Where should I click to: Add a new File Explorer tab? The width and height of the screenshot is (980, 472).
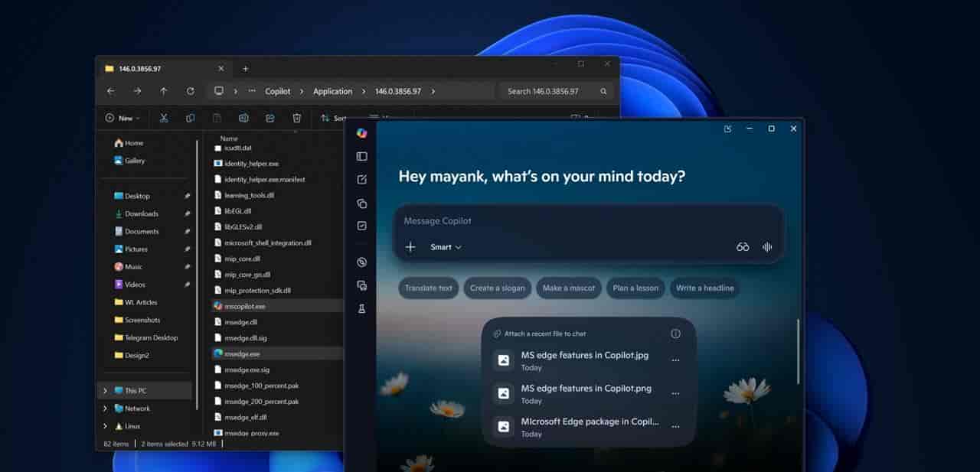coord(245,68)
